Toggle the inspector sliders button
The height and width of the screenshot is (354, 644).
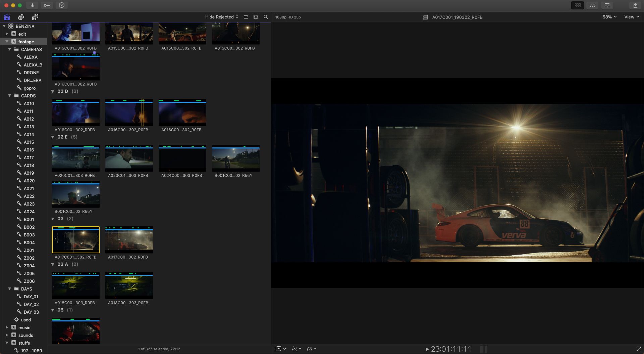point(607,5)
